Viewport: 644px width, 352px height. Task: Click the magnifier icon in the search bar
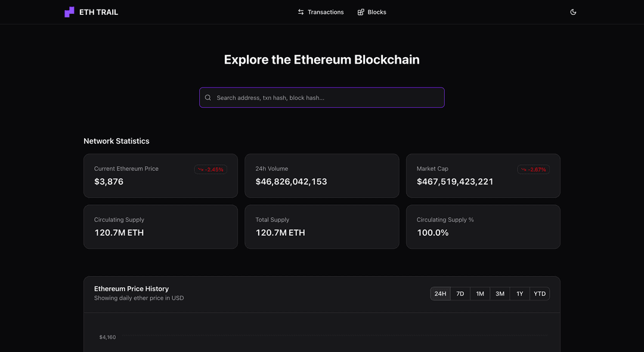(x=208, y=97)
